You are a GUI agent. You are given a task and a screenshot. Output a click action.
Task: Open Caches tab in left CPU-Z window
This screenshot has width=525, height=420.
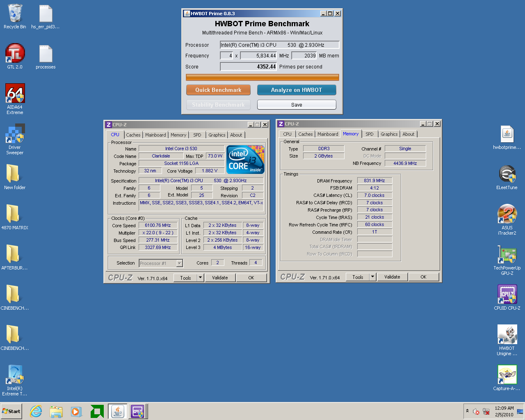tap(133, 135)
